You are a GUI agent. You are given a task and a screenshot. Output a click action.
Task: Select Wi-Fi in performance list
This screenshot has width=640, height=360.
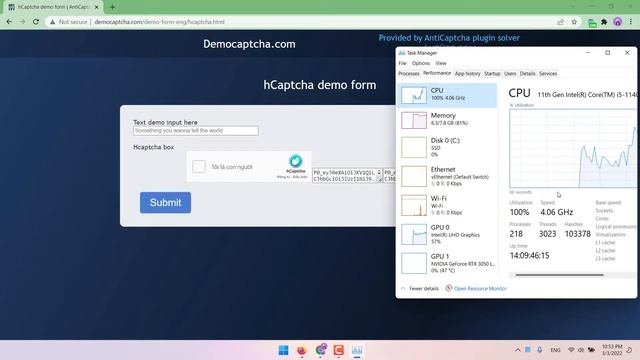point(447,205)
